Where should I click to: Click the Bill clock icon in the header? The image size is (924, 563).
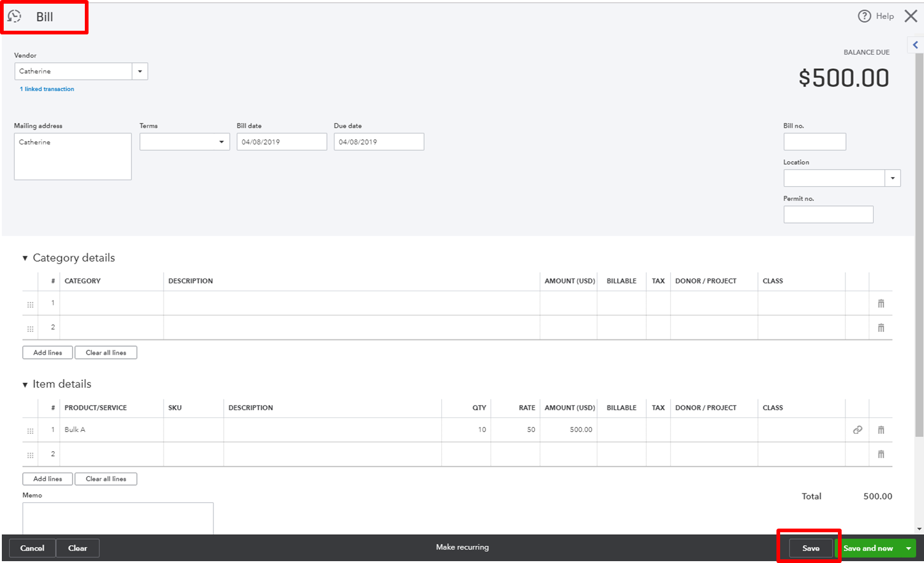(x=15, y=16)
